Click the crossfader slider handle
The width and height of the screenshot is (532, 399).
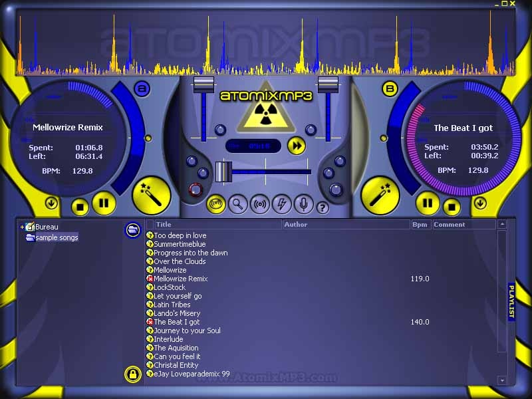pyautogui.click(x=223, y=172)
